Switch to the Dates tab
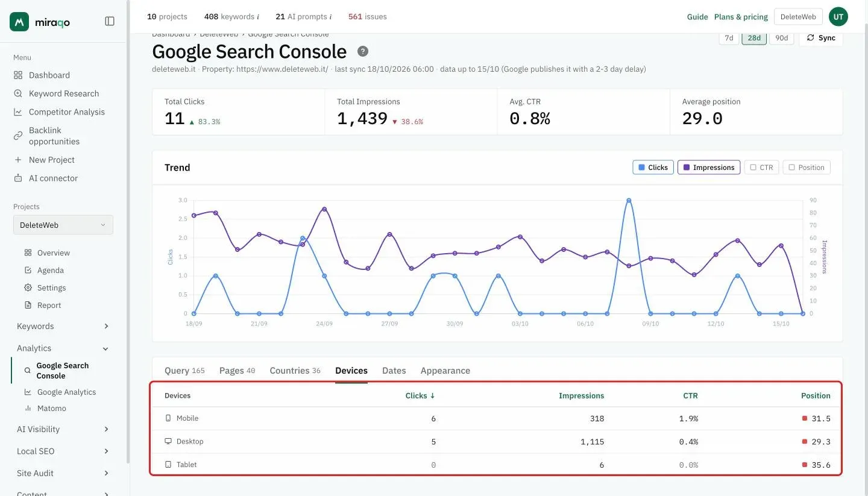Viewport: 868px width, 496px height. coord(394,371)
